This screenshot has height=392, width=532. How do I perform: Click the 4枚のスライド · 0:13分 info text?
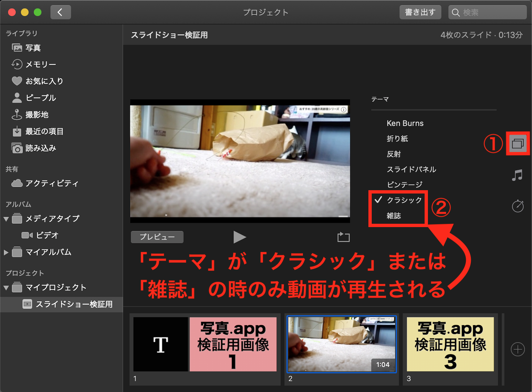click(x=481, y=35)
